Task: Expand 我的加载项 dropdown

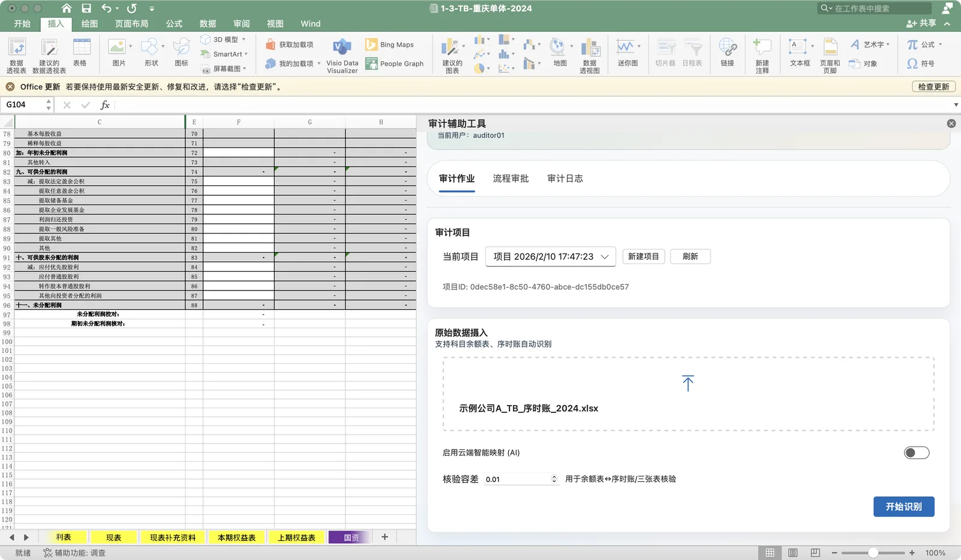Action: [x=319, y=64]
